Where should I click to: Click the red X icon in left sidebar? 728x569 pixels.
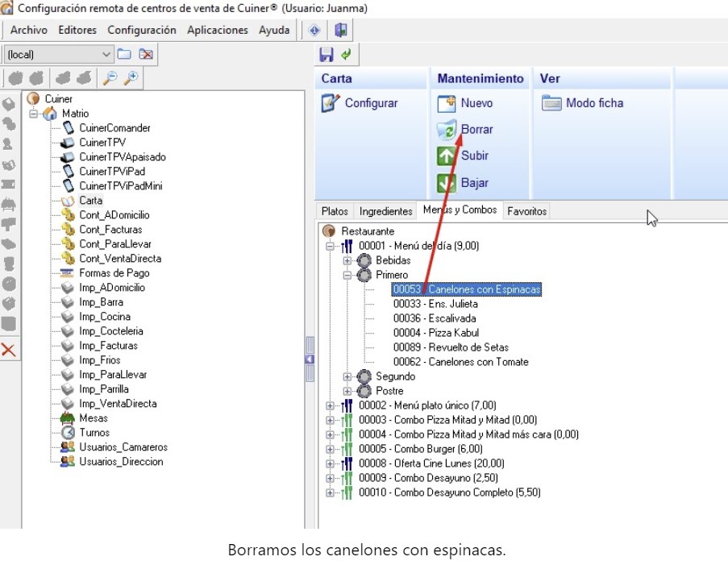click(x=8, y=350)
